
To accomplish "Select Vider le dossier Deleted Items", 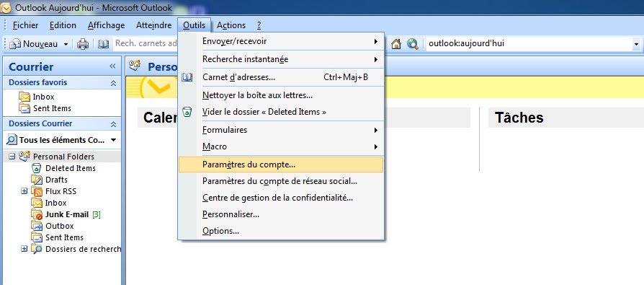I will pos(281,112).
